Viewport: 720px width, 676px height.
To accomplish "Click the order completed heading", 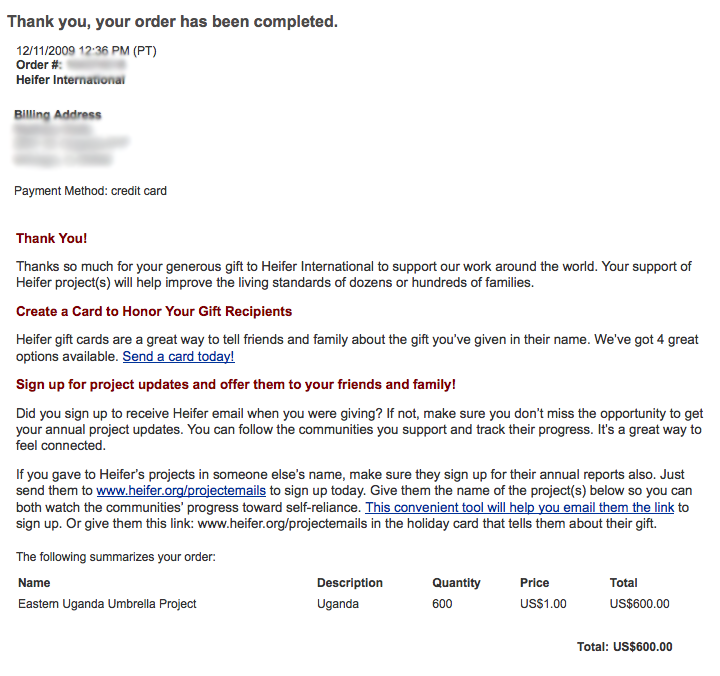I will pyautogui.click(x=172, y=21).
